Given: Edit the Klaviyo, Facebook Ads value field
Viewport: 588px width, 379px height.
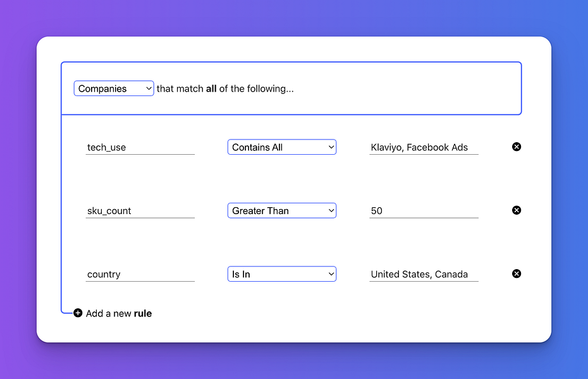Looking at the screenshot, I should click(424, 147).
